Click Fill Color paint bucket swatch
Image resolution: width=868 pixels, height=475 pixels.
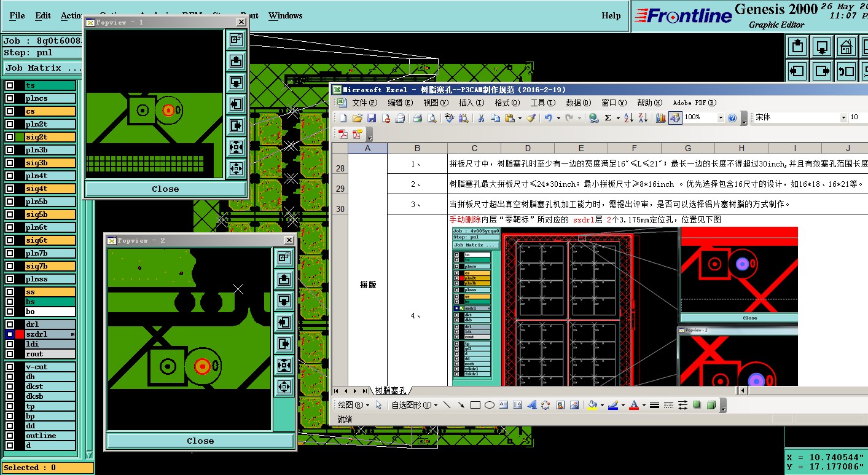[x=593, y=405]
